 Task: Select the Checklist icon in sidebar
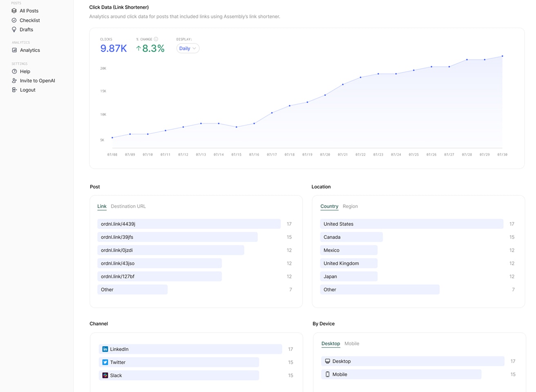[14, 20]
